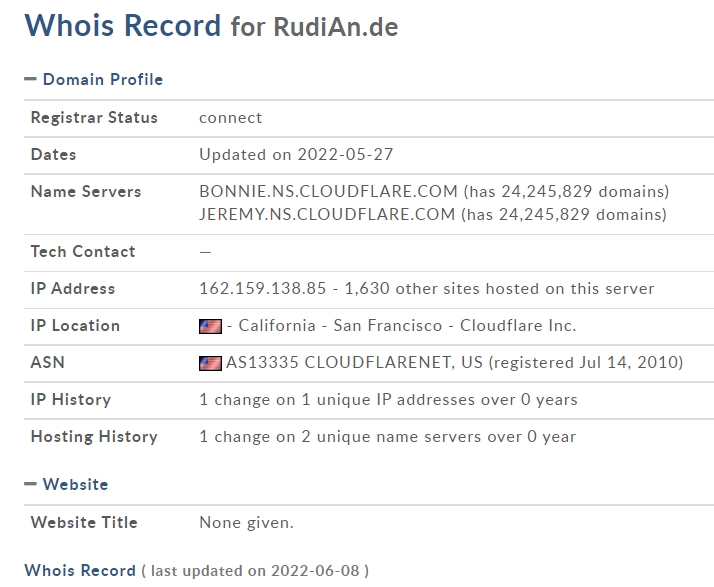Click the US flag in IP Location row
This screenshot has width=714, height=587.
(210, 326)
